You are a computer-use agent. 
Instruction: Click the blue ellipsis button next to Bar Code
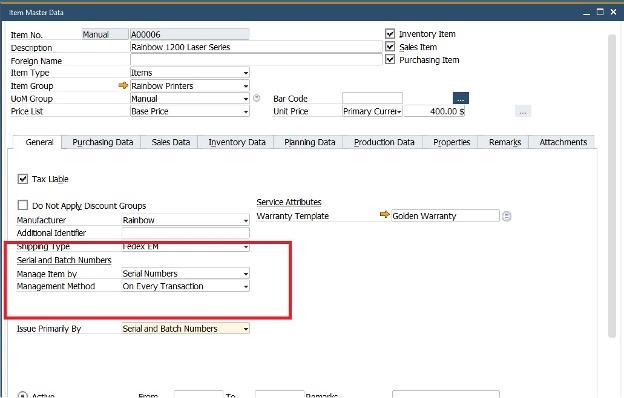(x=461, y=98)
